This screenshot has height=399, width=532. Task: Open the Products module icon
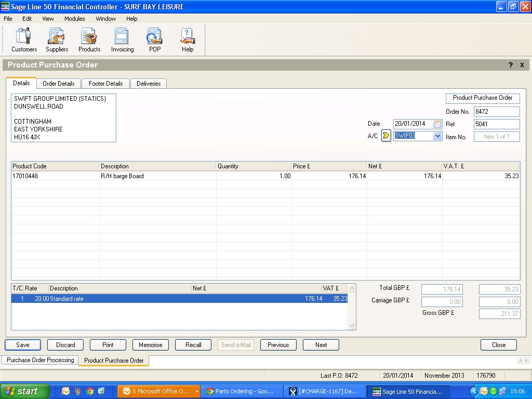[89, 40]
